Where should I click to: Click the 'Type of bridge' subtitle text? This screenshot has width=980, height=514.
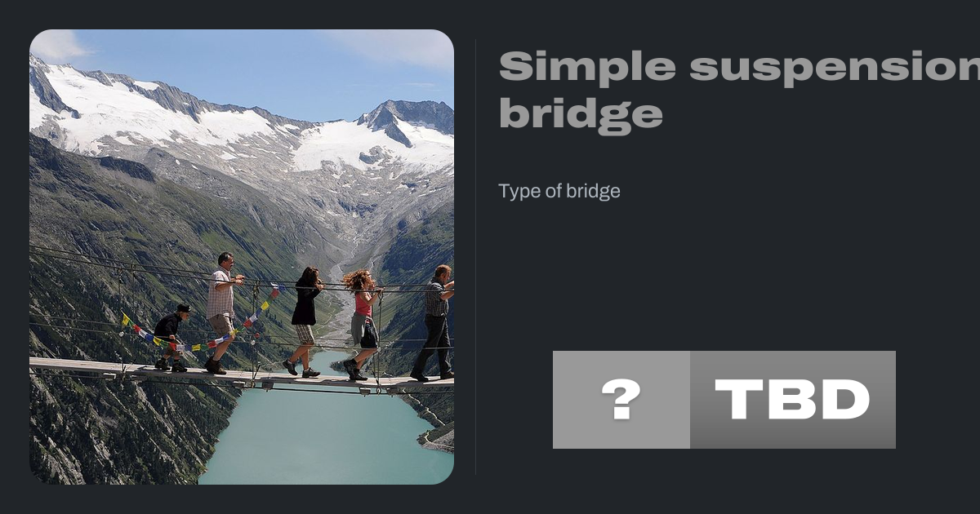(559, 192)
